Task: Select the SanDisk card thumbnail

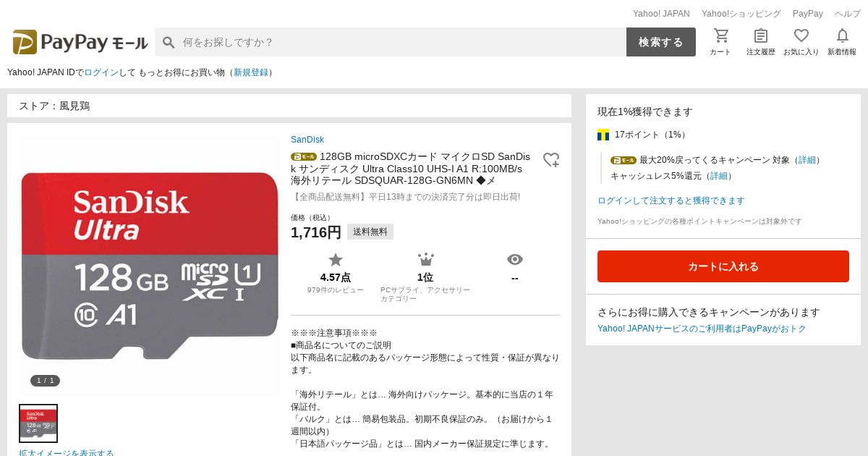Action: pyautogui.click(x=38, y=423)
